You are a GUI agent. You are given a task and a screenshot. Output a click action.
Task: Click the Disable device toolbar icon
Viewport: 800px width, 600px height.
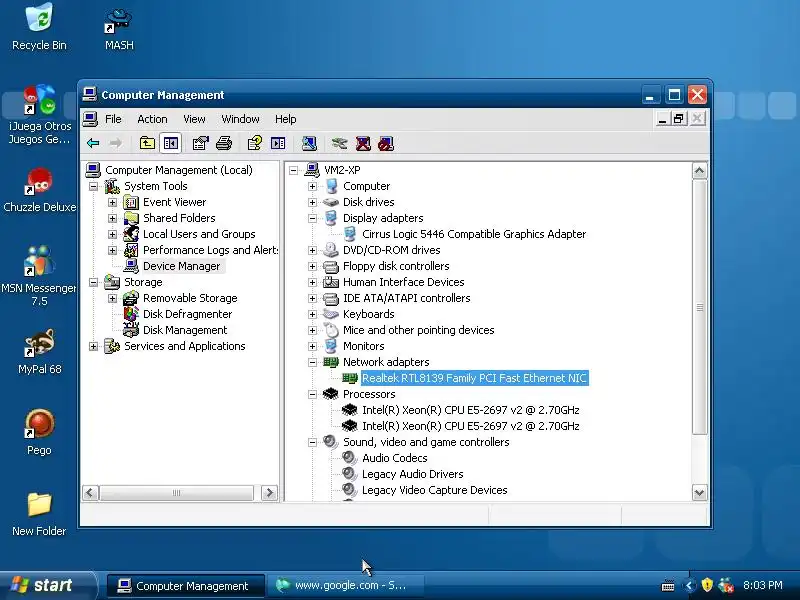(386, 143)
